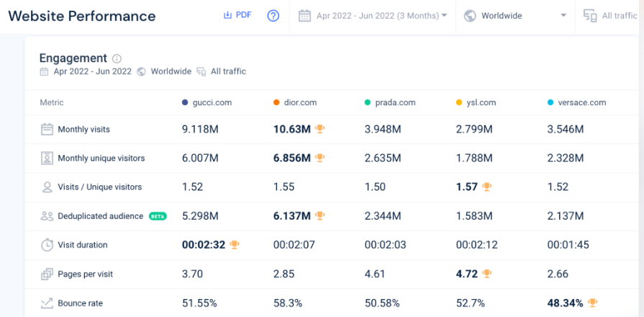Screen dimensions: 644x317
Task: Click the Visit duration label
Action: [83, 245]
